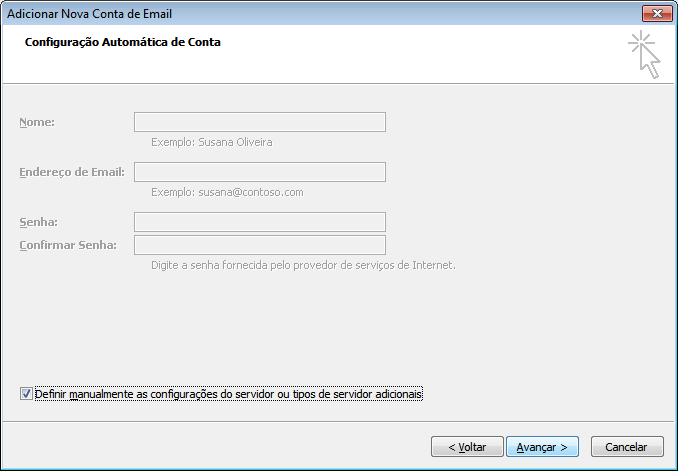Close the Adicionar Nova Conta de Email dialog
This screenshot has width=678, height=471.
655,13
